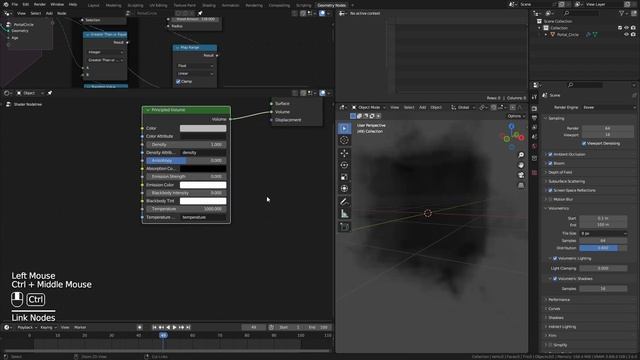
Task: Open the viewport Add menu
Action: [x=422, y=107]
